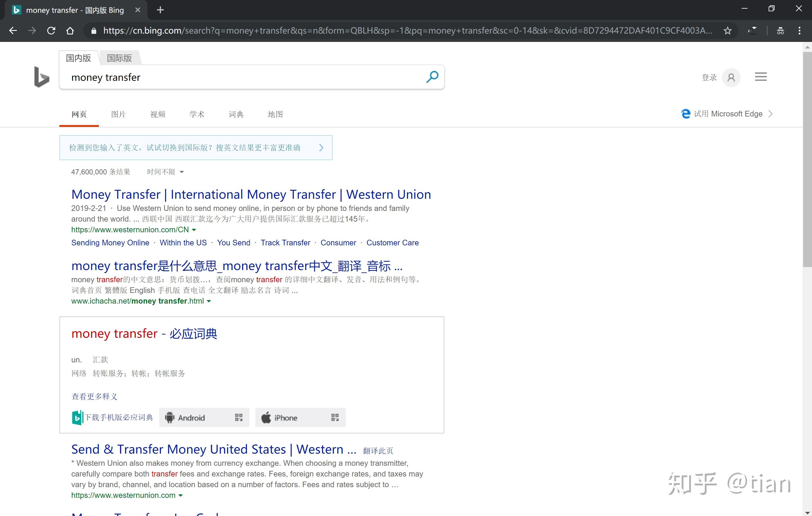Click the chevron after 试用 Microsoft Edge
The height and width of the screenshot is (516, 812).
(x=770, y=114)
